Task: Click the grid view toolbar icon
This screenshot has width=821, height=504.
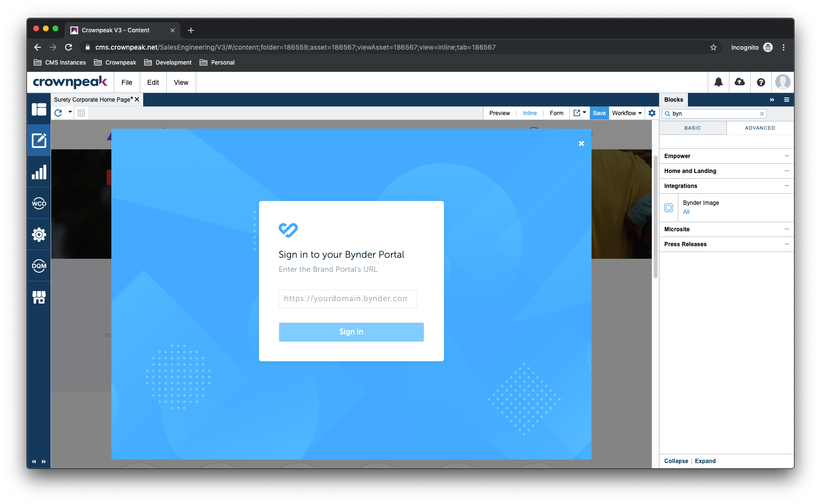Action: coord(81,113)
